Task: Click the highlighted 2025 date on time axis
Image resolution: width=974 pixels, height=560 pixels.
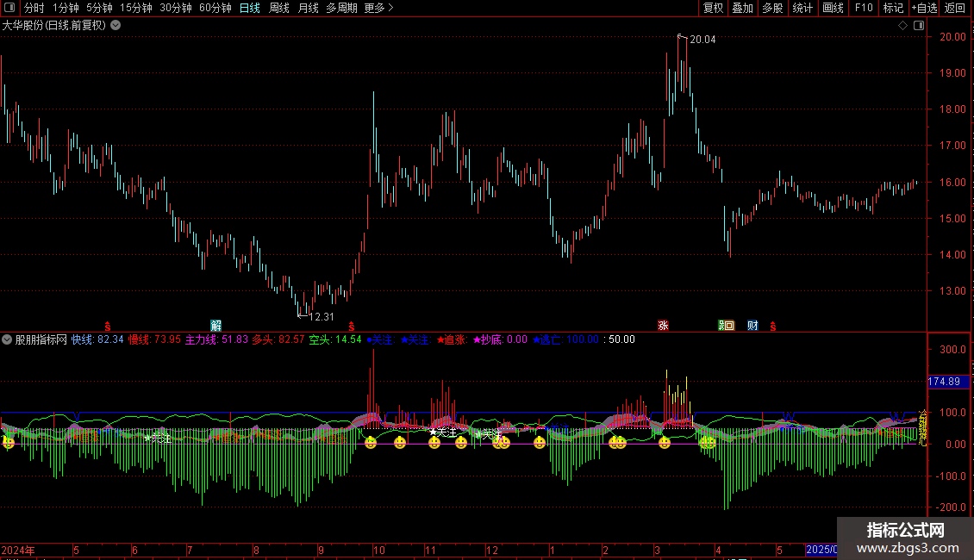Action: (x=821, y=550)
